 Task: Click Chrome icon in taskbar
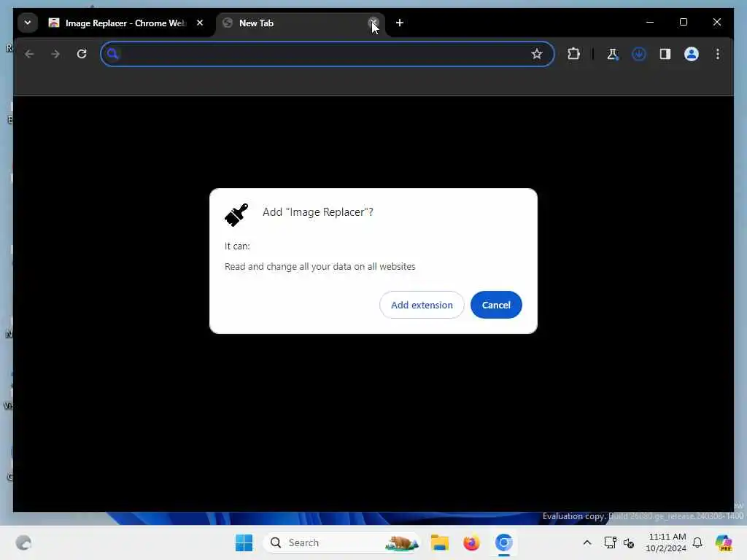[503, 542]
